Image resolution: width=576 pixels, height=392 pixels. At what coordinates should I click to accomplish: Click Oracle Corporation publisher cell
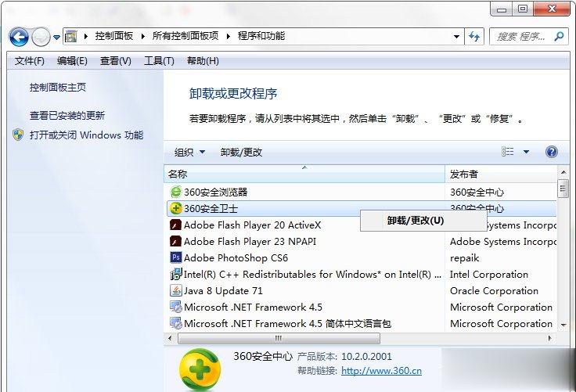pyautogui.click(x=494, y=290)
